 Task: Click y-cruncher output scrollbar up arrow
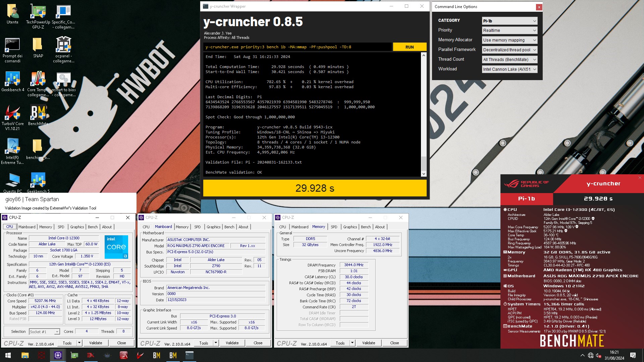[x=424, y=55]
